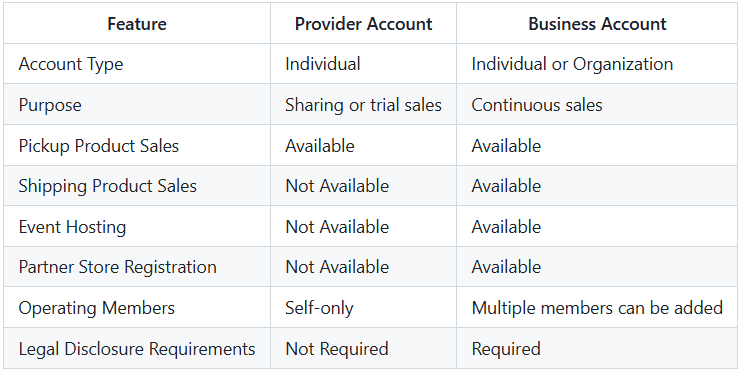The width and height of the screenshot is (742, 376).
Task: Click the Legal Disclosure Requirements cell
Action: [x=137, y=349]
